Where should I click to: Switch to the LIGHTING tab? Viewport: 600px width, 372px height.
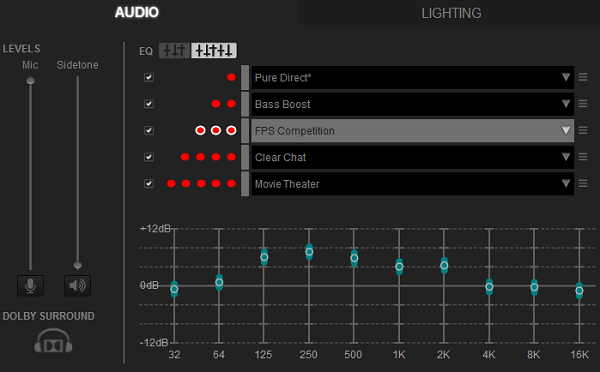(x=451, y=13)
